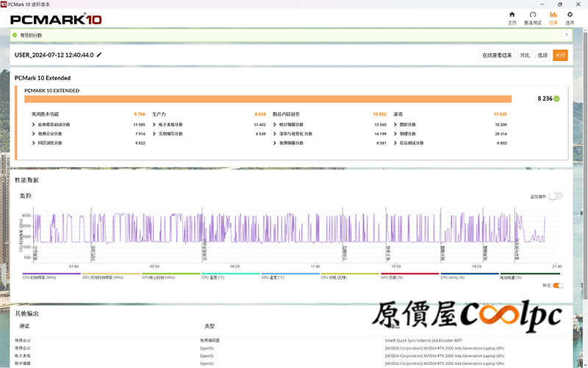Click the overall score 8 236
This screenshot has height=368, width=588.
point(545,99)
